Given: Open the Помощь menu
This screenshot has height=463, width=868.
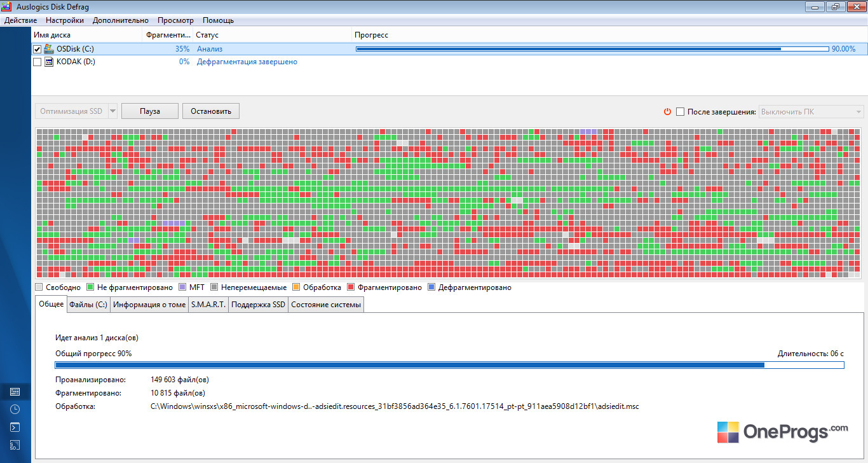Looking at the screenshot, I should coord(218,20).
